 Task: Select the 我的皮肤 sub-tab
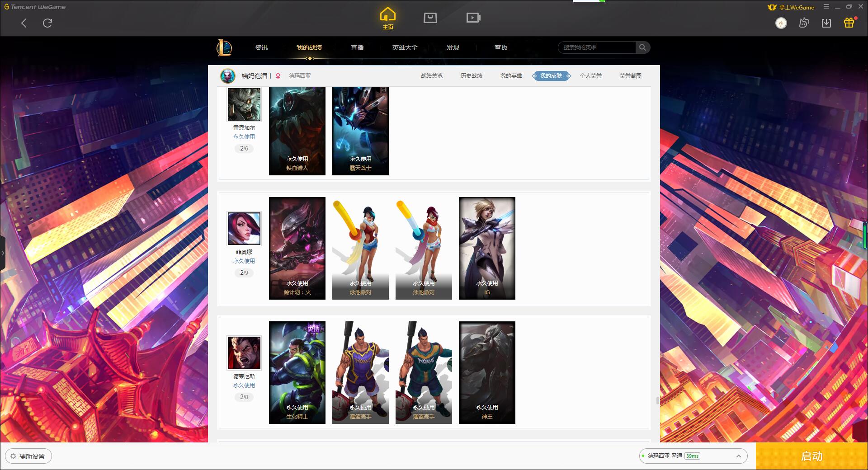[x=551, y=76]
